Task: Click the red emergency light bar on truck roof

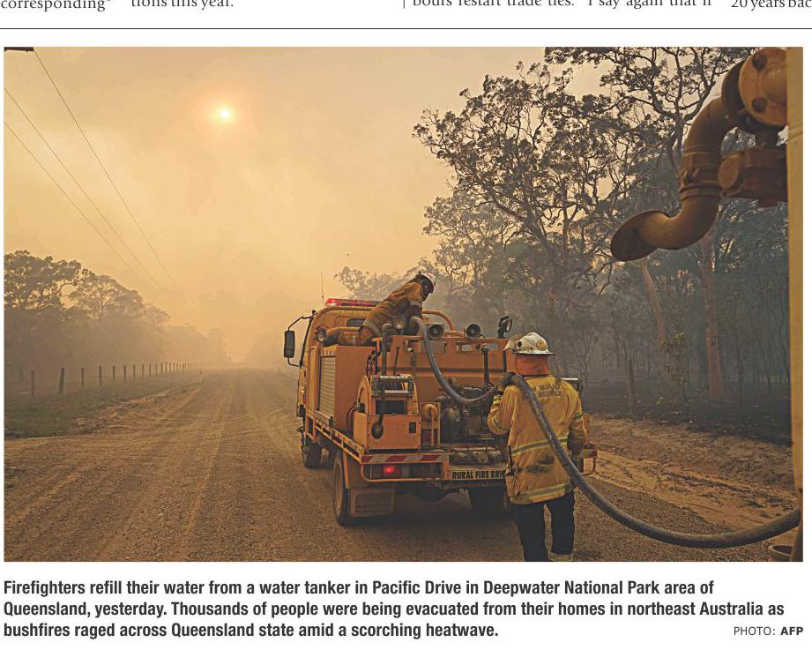Action: (x=351, y=303)
